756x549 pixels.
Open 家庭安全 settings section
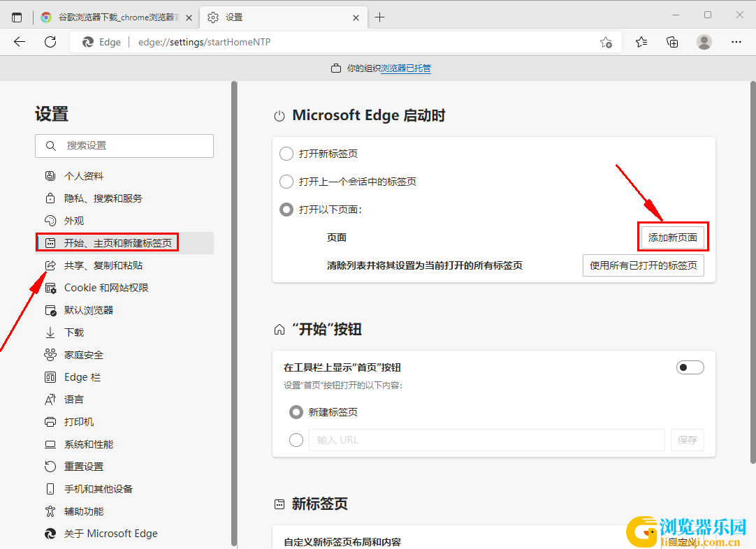(x=124, y=355)
